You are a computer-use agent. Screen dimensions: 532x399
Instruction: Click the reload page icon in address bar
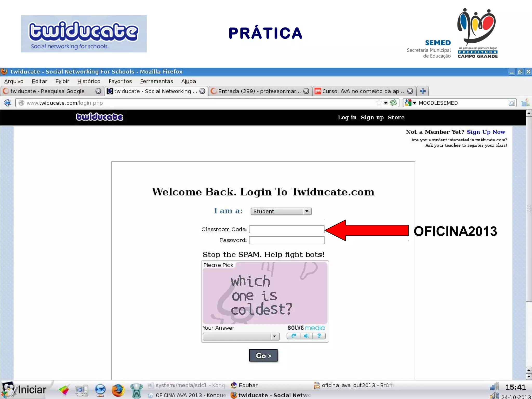click(394, 103)
